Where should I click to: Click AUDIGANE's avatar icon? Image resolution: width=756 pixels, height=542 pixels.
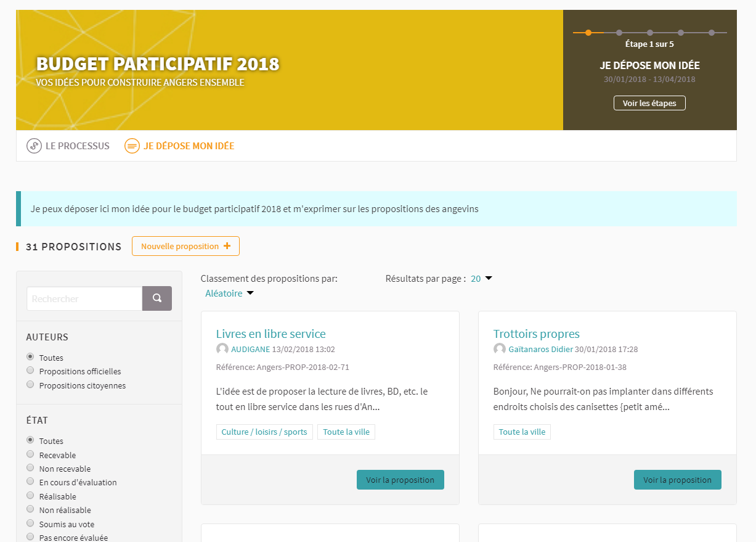click(x=222, y=349)
